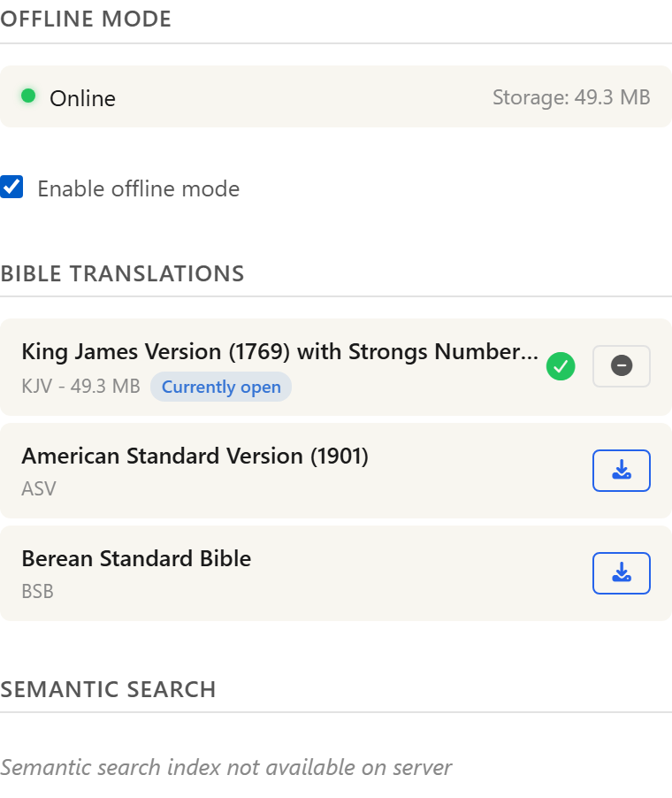Click the Online status label
672x798 pixels.
pos(82,98)
